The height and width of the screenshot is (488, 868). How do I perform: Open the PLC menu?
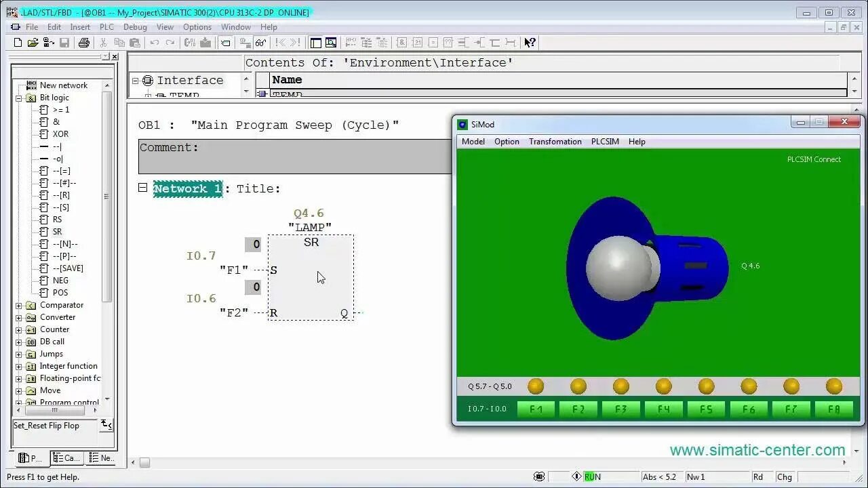[x=106, y=27]
